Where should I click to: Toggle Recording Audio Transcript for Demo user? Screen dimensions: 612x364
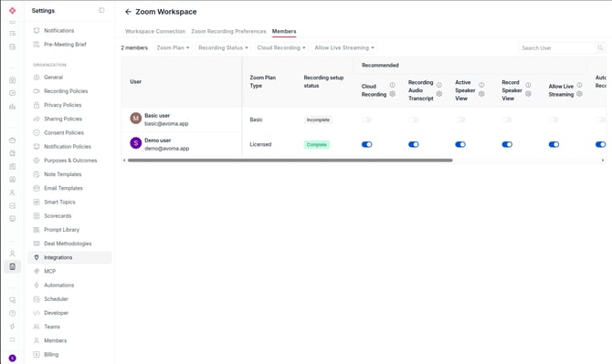click(x=414, y=144)
